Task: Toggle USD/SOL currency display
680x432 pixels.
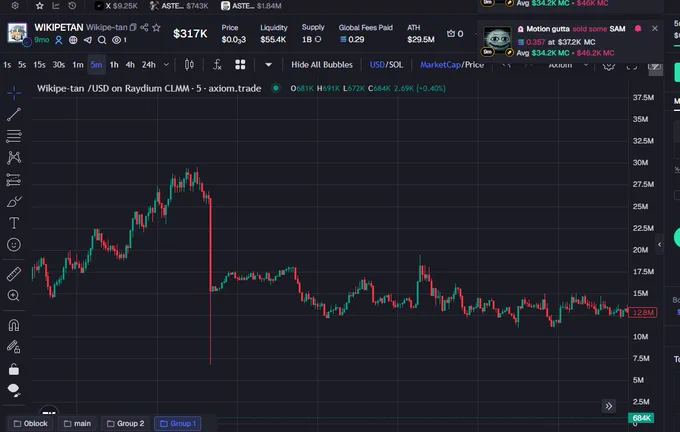Action: tap(386, 65)
